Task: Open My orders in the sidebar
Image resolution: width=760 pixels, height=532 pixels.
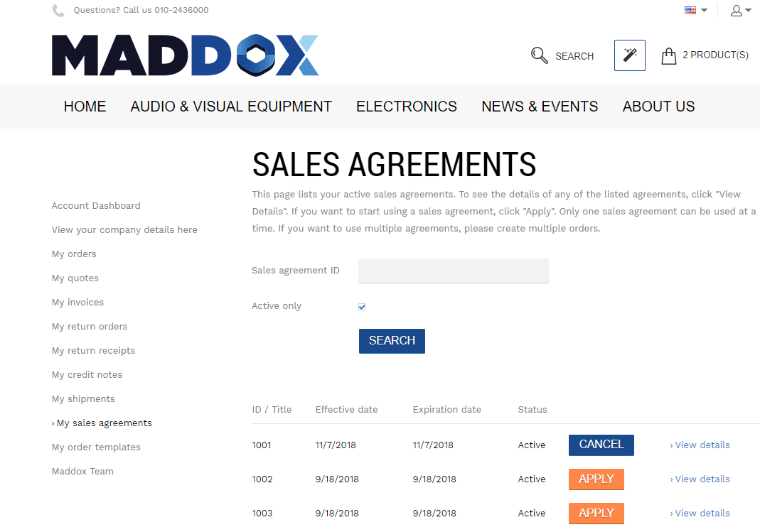Action: [74, 254]
